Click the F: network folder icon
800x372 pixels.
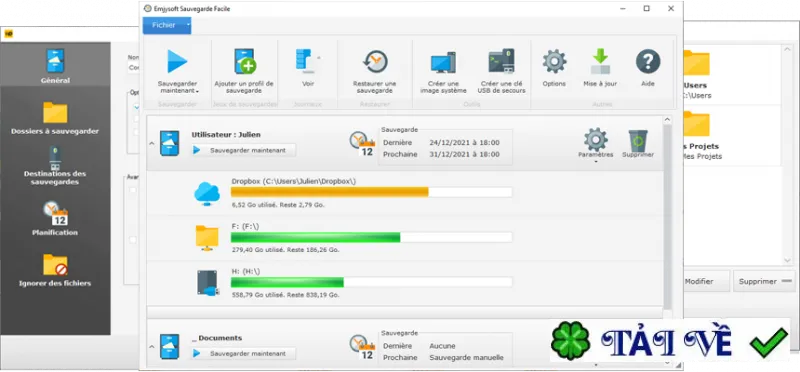point(207,238)
